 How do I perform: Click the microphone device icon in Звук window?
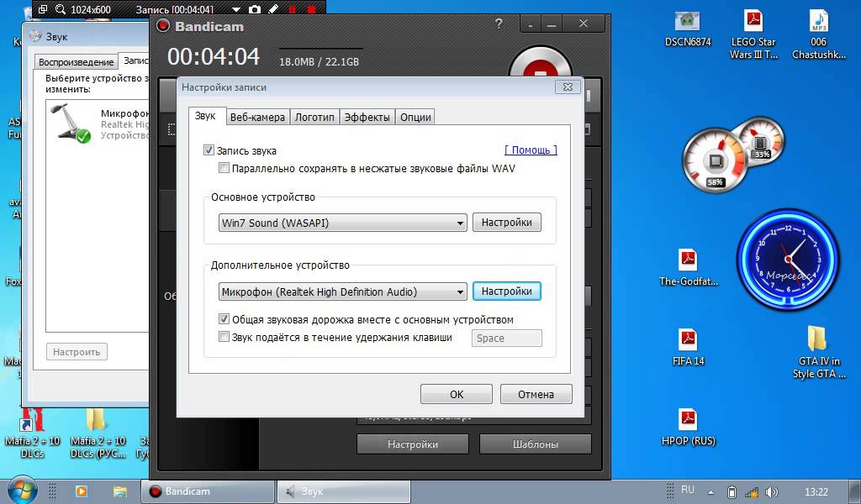tap(71, 123)
